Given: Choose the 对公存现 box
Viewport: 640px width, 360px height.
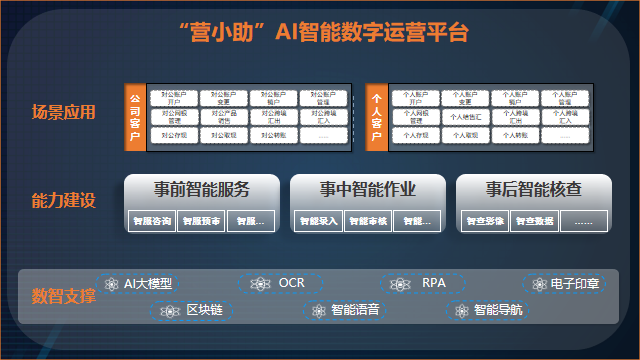Looking at the screenshot, I should click(174, 136).
